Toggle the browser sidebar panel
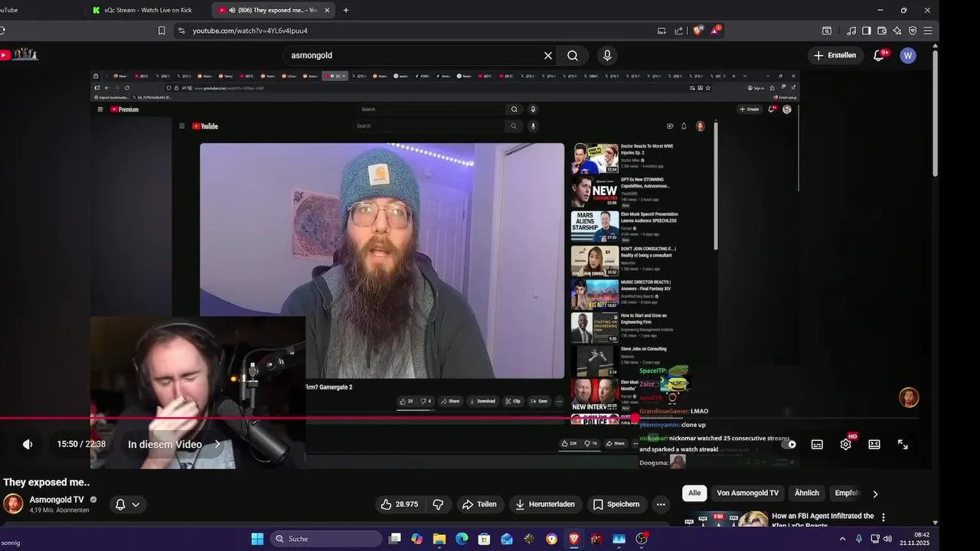The width and height of the screenshot is (980, 551). point(867,31)
